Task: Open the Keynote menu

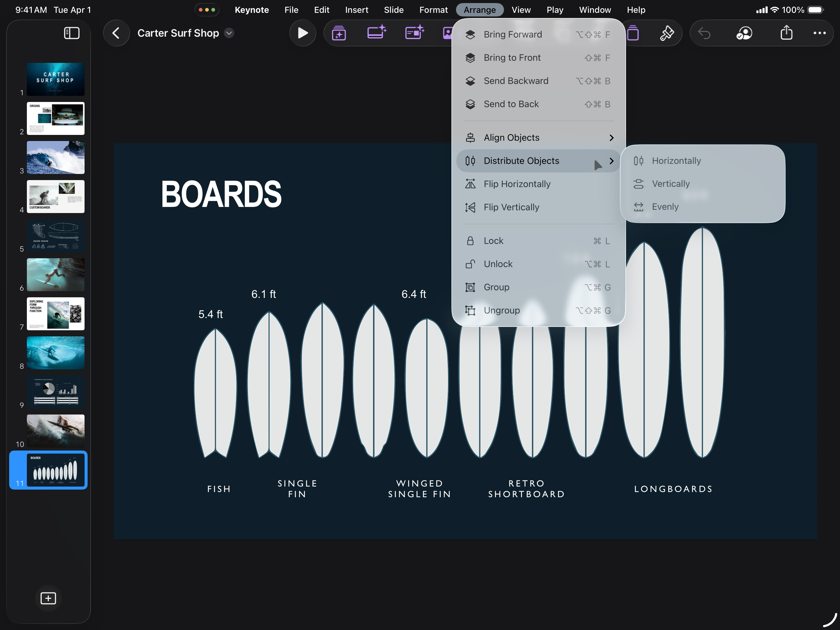Action: pos(252,10)
